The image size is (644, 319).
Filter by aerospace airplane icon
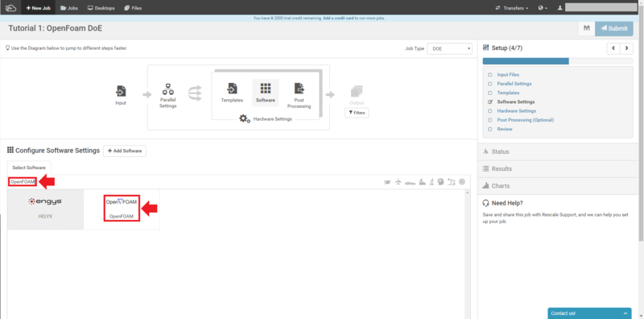coord(398,182)
